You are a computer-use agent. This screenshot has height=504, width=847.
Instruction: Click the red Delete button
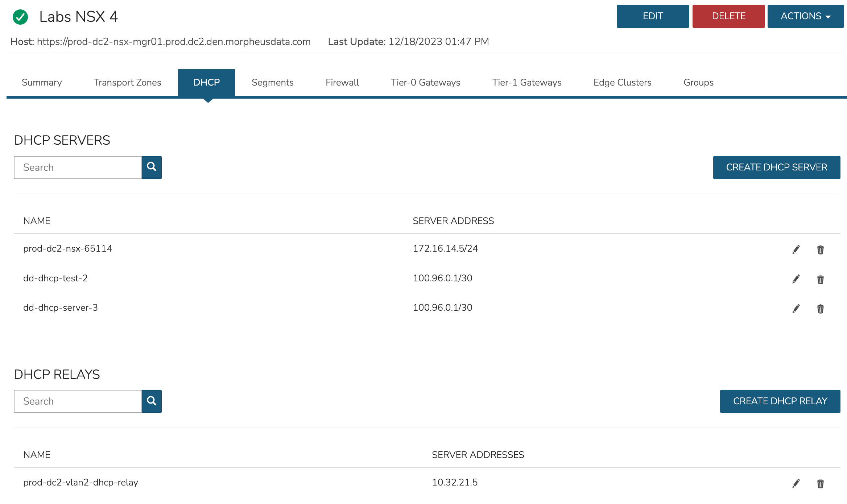pyautogui.click(x=728, y=16)
